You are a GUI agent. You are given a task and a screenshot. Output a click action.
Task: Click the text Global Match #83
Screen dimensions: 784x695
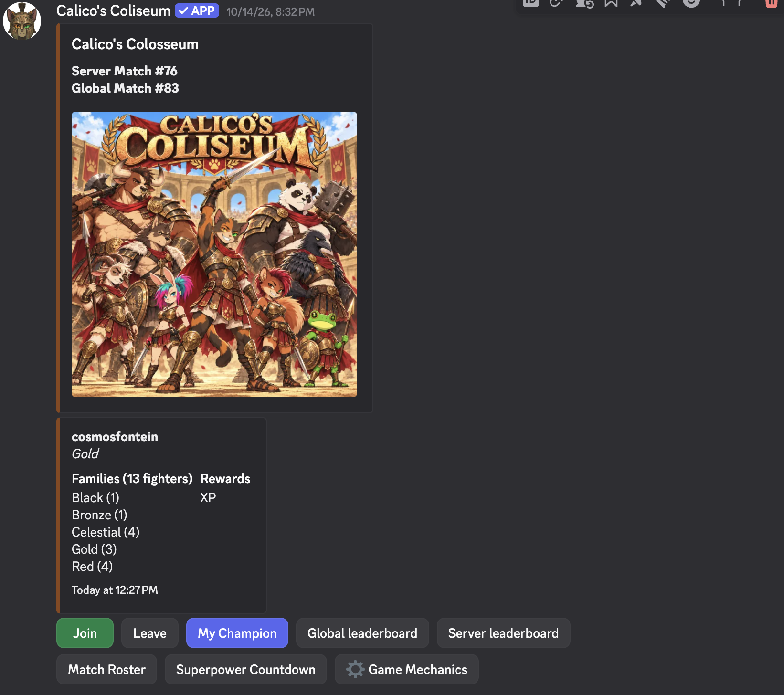pyautogui.click(x=125, y=88)
